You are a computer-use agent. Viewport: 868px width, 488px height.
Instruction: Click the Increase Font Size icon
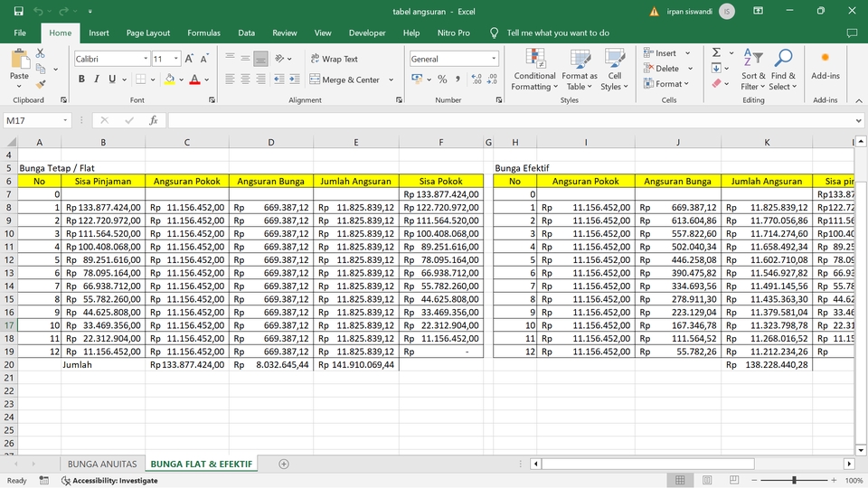click(190, 59)
